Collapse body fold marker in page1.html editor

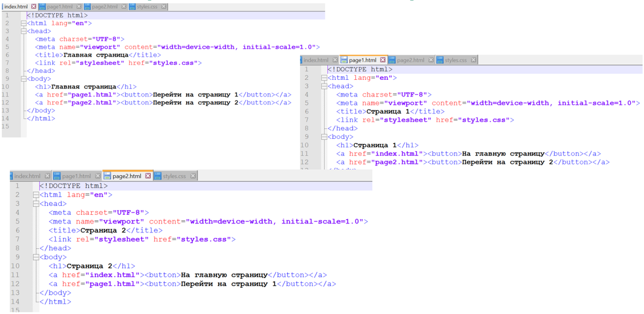[324, 137]
